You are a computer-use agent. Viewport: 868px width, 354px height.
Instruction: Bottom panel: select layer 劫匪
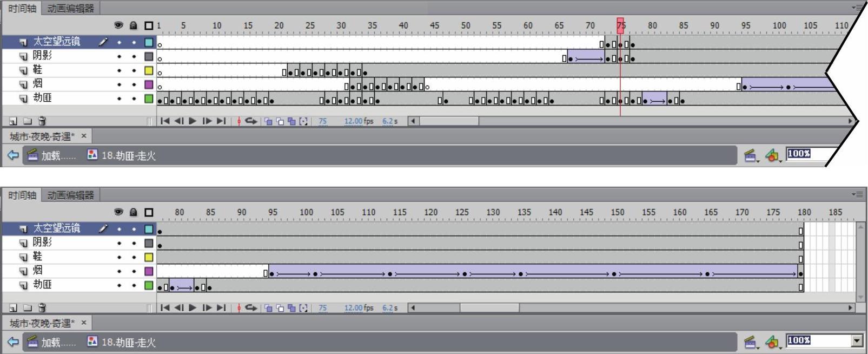click(42, 285)
